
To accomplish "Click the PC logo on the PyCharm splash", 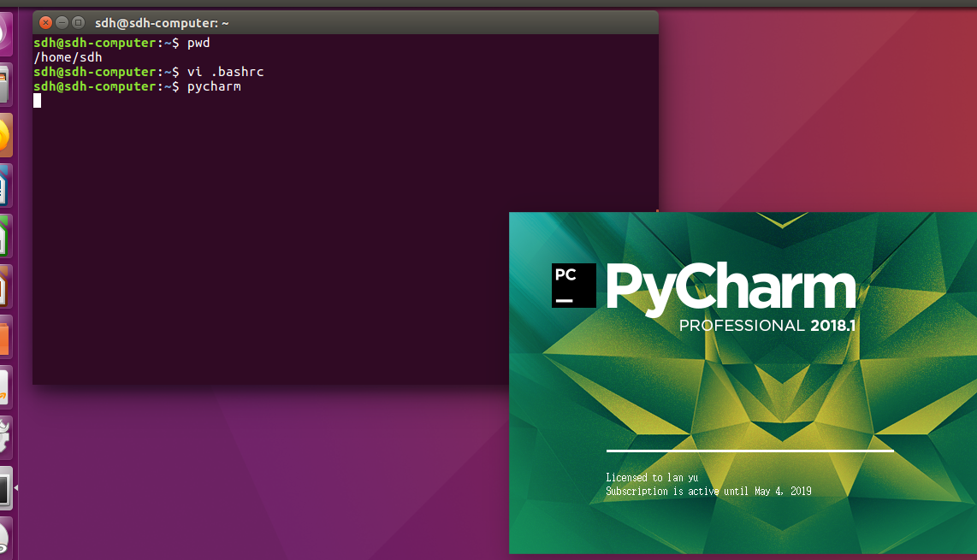I will (x=573, y=286).
